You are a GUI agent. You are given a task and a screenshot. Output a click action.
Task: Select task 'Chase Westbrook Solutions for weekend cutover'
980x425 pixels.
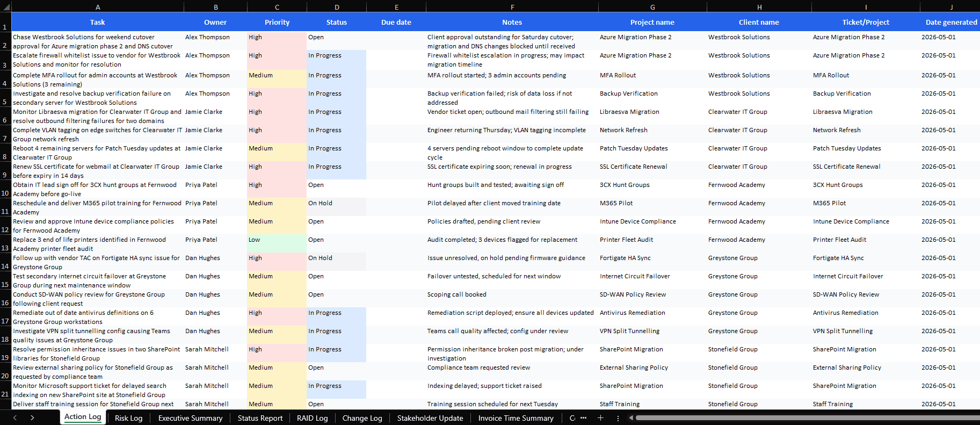pyautogui.click(x=98, y=41)
